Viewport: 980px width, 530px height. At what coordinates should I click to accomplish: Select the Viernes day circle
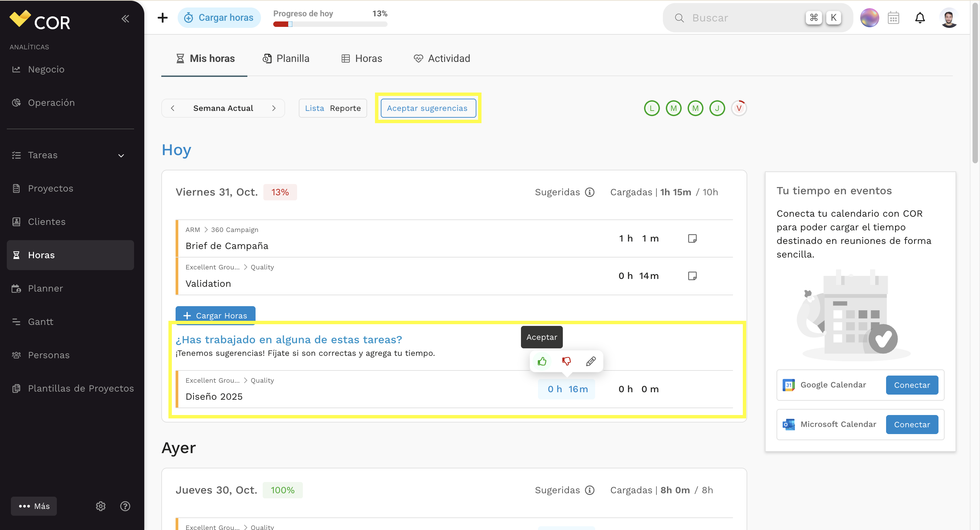(x=739, y=108)
